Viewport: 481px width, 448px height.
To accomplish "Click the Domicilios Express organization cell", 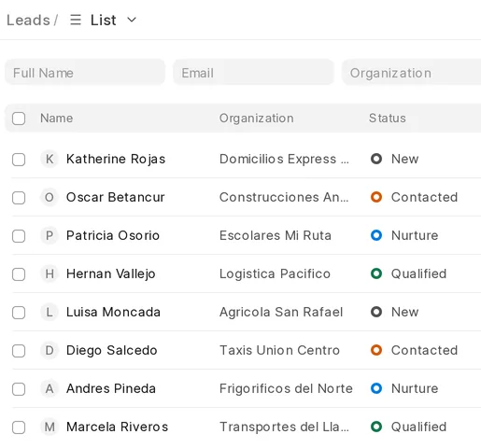I will tap(284, 159).
